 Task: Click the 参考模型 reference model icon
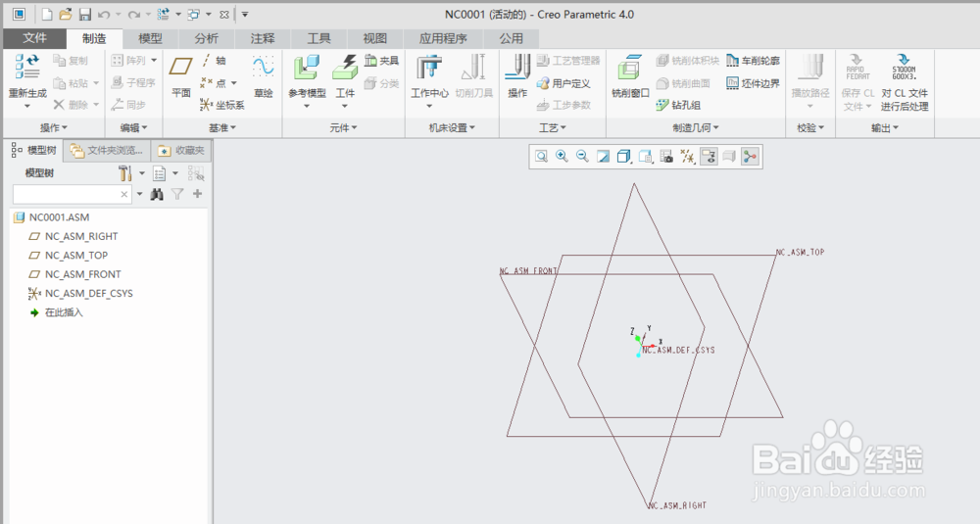pos(307,68)
